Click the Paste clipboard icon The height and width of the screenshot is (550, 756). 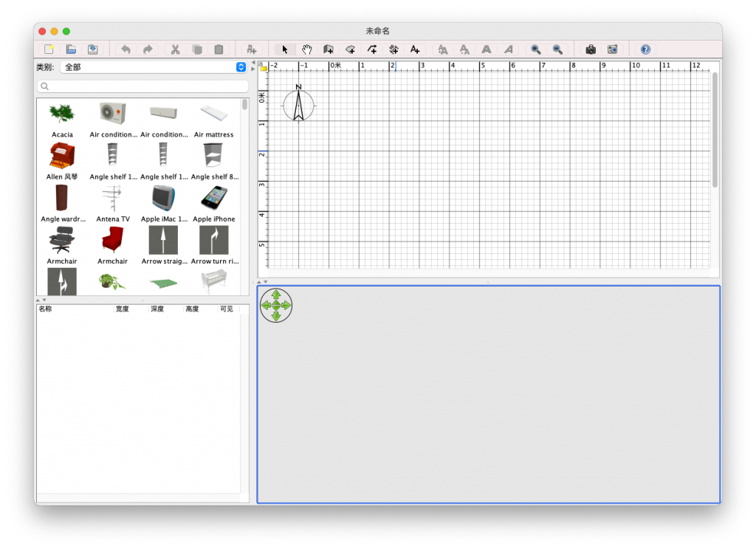pos(219,49)
